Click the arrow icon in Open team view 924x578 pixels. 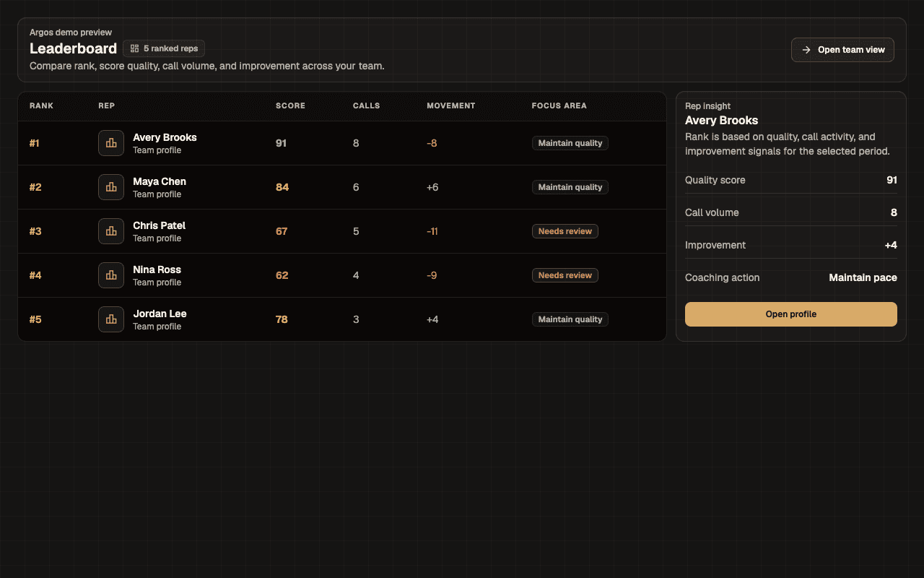click(x=806, y=50)
